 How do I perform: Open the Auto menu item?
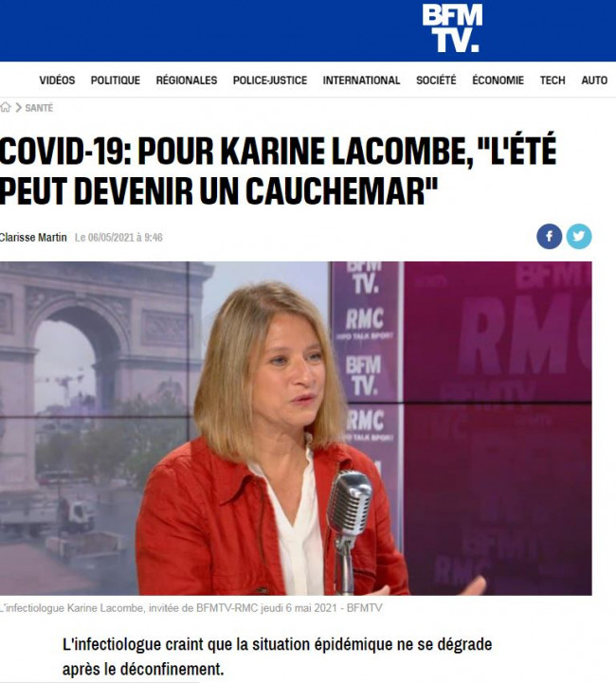594,81
